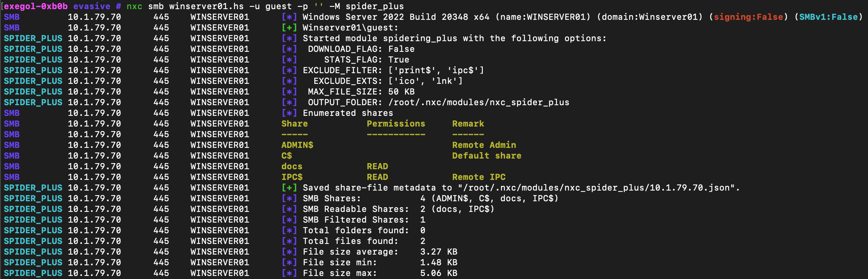Click the nxc command in the prompt

[134, 6]
